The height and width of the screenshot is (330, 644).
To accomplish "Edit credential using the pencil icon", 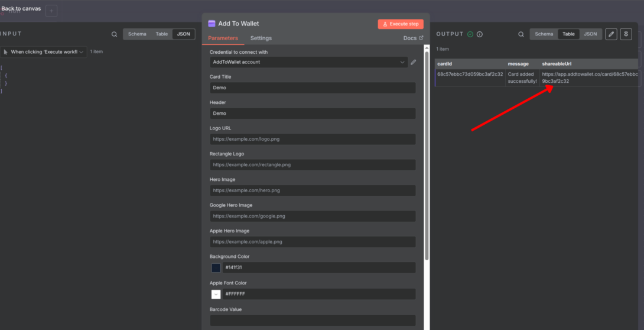I will [413, 62].
